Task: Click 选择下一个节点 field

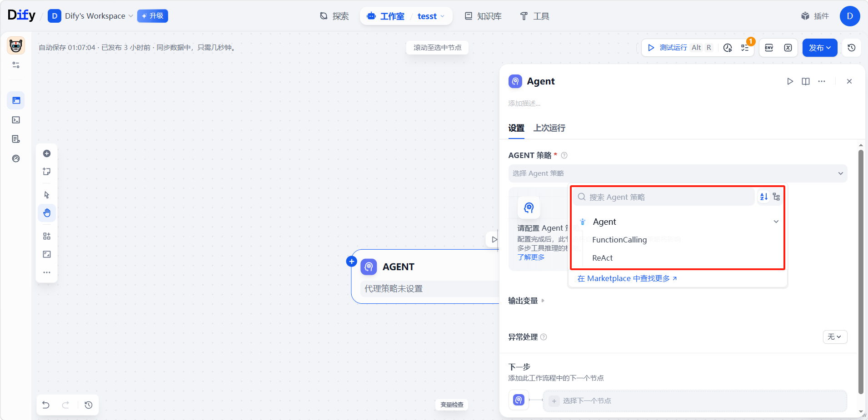Action: click(x=695, y=400)
